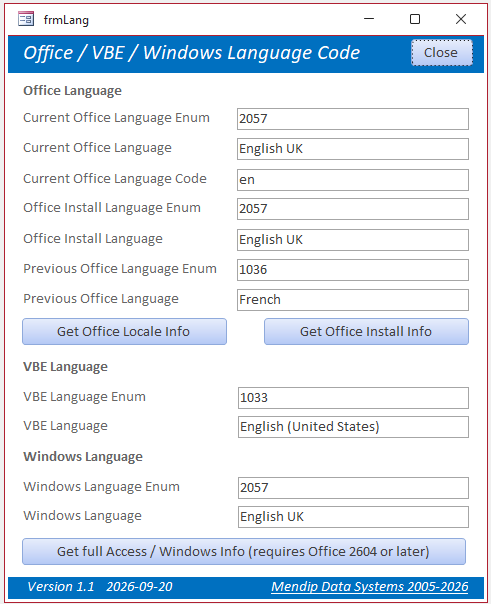Click the Office Install Language Enum label

(x=112, y=208)
